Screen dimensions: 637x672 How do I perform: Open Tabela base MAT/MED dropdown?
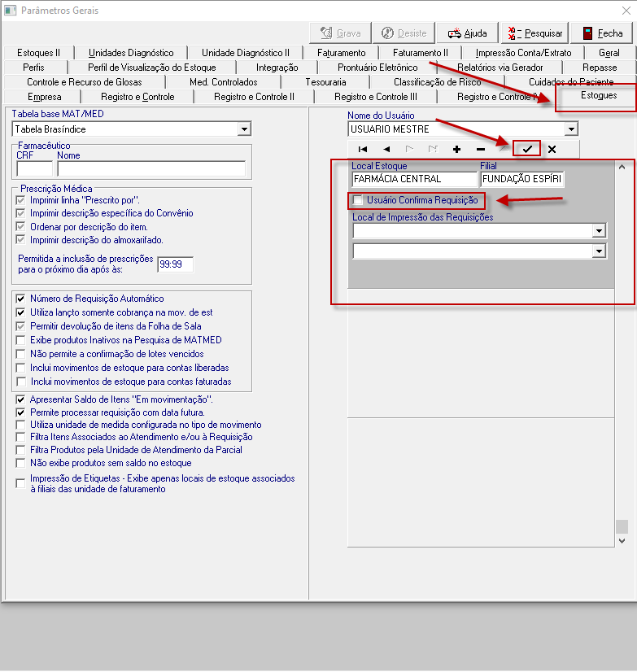(x=244, y=129)
